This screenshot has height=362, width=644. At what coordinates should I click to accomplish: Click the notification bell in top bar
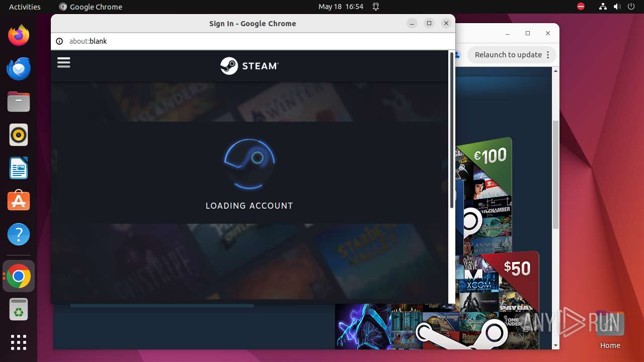pos(376,7)
